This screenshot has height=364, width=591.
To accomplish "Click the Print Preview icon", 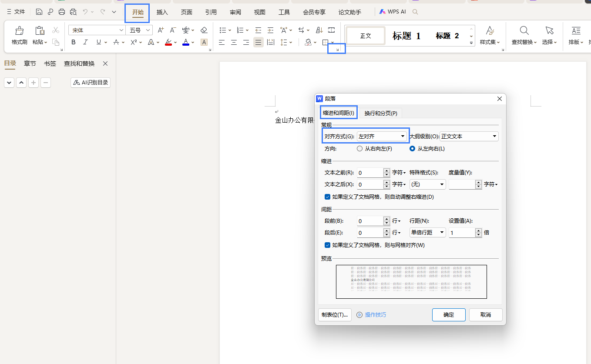I will 73,12.
